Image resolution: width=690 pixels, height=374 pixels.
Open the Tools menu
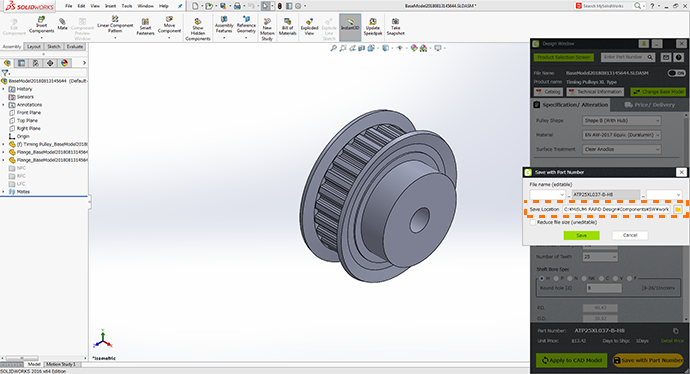pos(127,6)
